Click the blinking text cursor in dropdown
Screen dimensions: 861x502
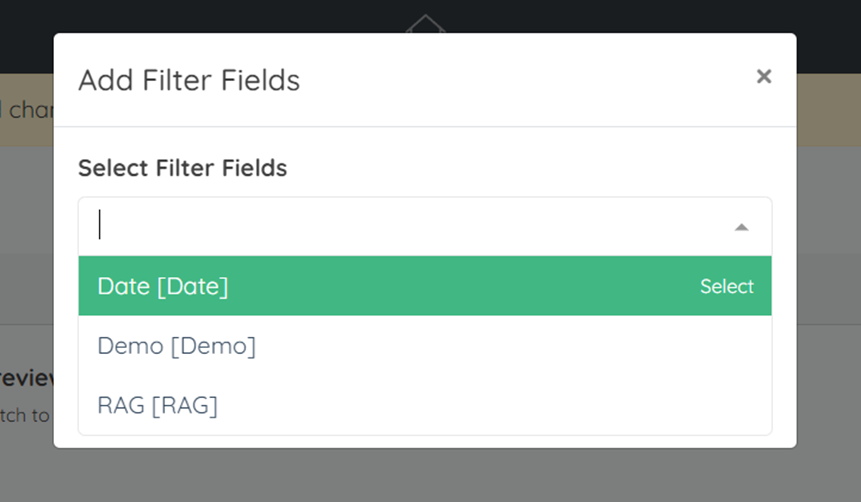pos(99,224)
